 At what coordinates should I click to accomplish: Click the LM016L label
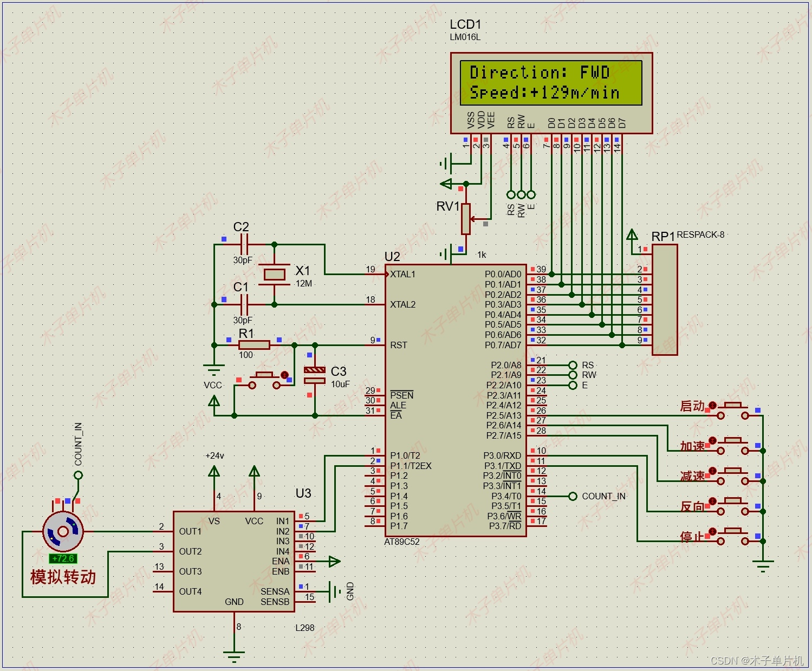[x=465, y=37]
